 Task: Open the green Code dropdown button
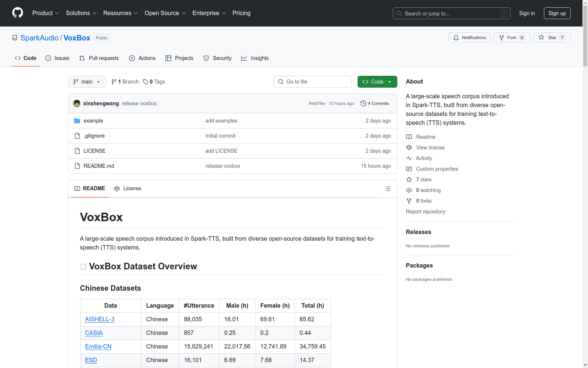click(377, 82)
